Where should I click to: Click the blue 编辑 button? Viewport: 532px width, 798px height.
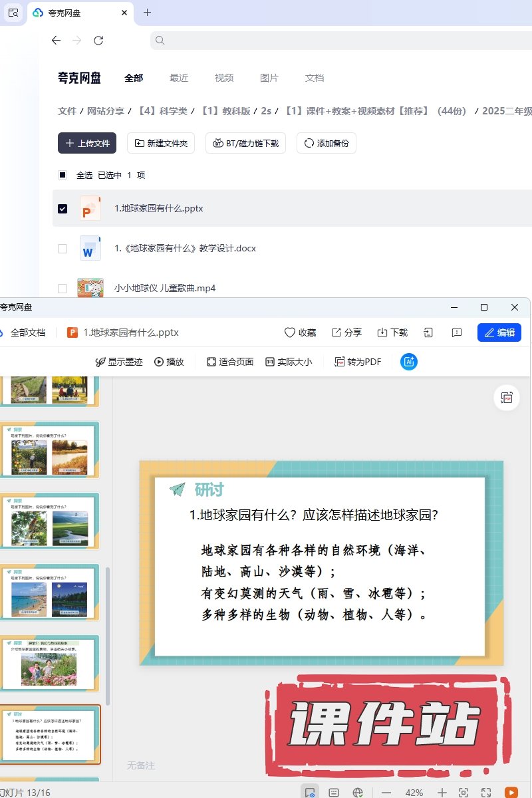(x=499, y=332)
